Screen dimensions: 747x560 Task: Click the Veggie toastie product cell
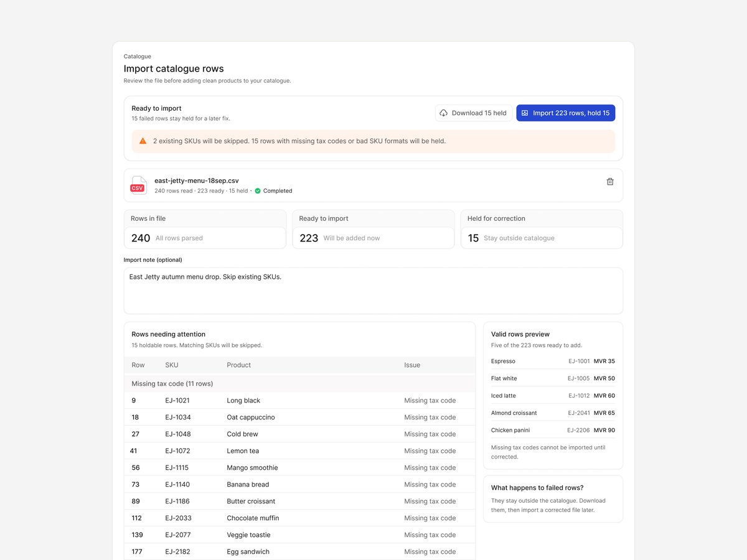(x=248, y=535)
